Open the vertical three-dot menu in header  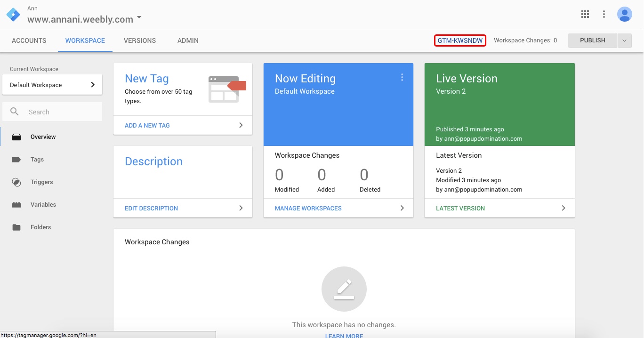click(604, 14)
